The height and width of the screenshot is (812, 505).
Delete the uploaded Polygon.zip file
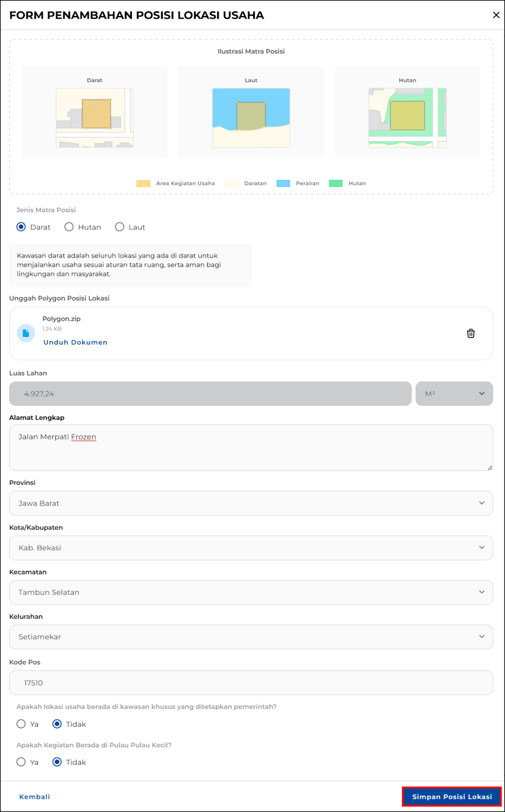470,333
